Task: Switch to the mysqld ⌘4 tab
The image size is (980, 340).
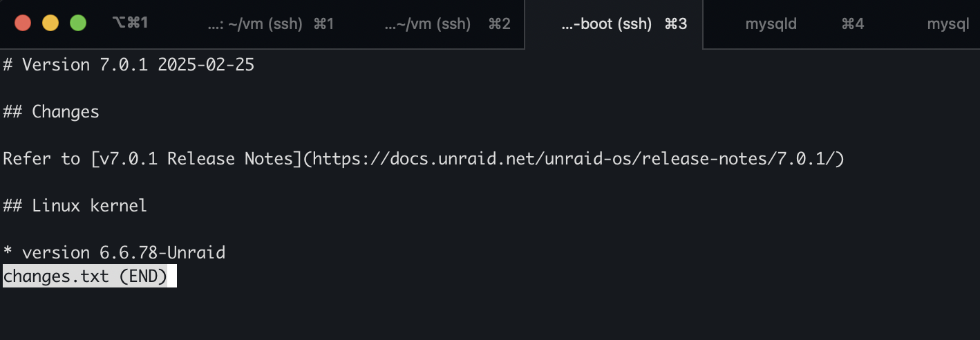Action: (x=804, y=24)
